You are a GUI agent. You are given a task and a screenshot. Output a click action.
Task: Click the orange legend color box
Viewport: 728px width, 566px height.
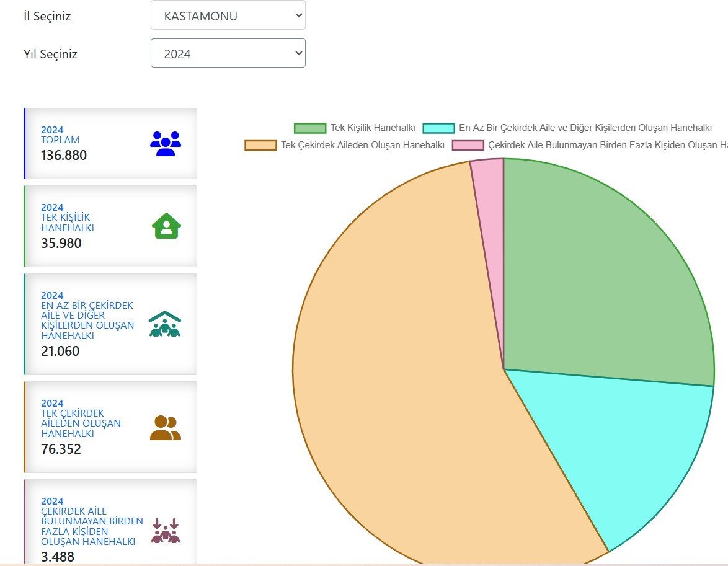pos(260,145)
